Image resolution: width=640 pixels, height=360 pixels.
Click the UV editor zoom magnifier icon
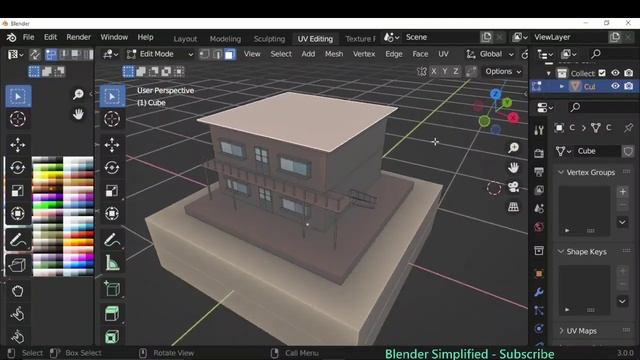(x=78, y=94)
